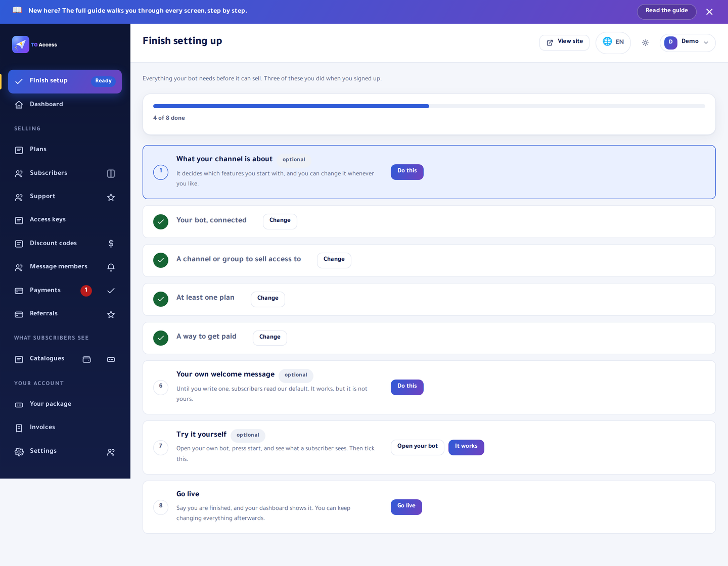Open Finish setup in sidebar

[x=65, y=81]
